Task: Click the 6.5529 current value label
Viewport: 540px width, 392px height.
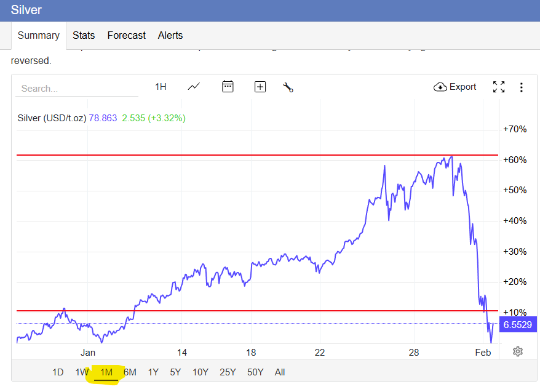Action: [517, 324]
